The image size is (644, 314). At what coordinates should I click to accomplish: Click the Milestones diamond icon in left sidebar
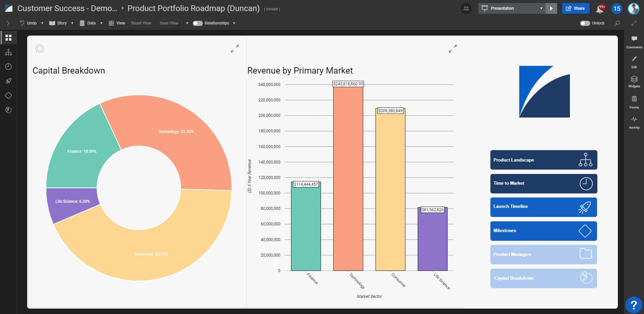9,95
